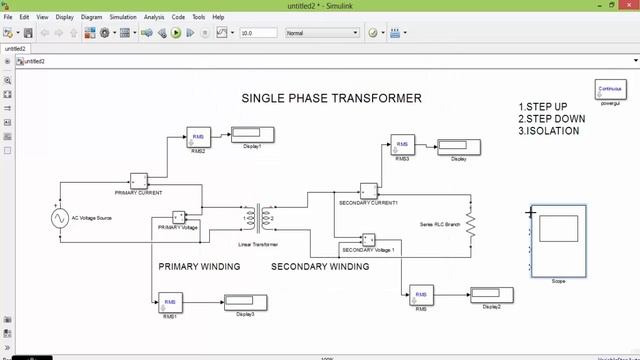Click the Model Advisor check icon
This screenshot has width=640, height=360.
[x=373, y=33]
